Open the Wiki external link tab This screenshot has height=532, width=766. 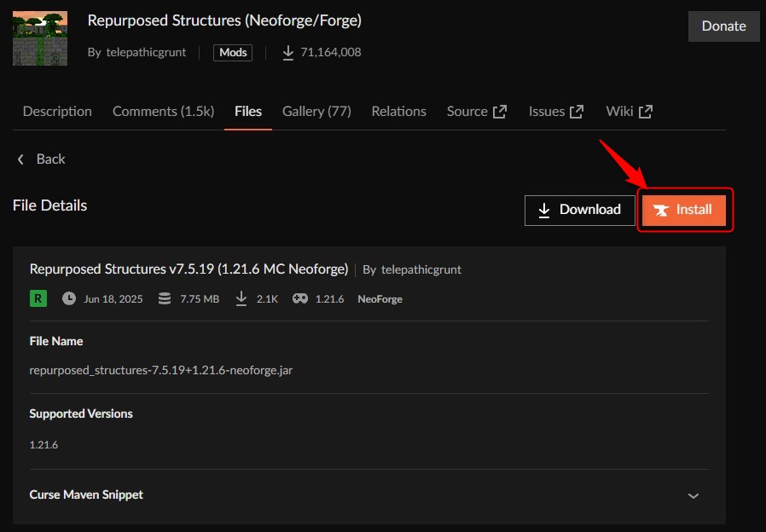tap(630, 112)
